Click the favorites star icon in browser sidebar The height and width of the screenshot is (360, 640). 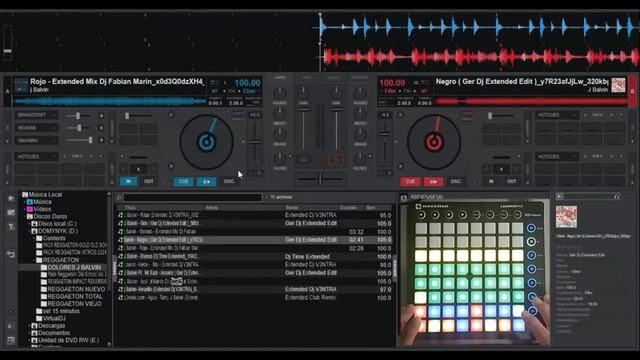pos(11,198)
